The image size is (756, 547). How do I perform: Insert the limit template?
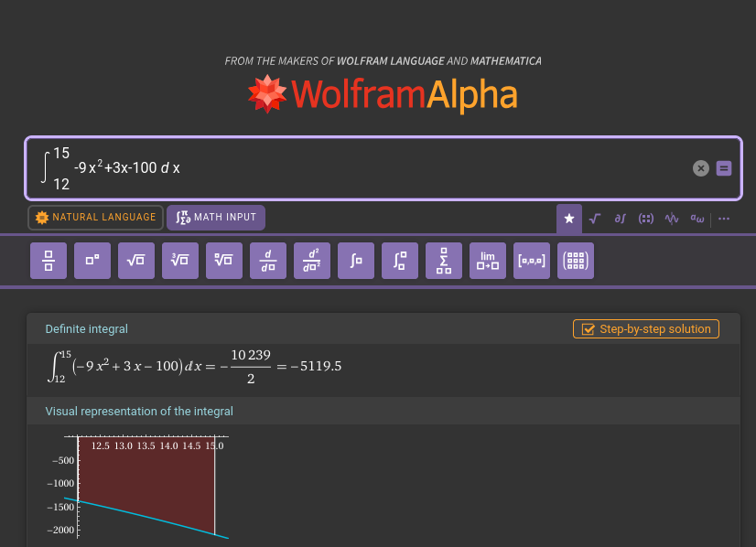(488, 261)
